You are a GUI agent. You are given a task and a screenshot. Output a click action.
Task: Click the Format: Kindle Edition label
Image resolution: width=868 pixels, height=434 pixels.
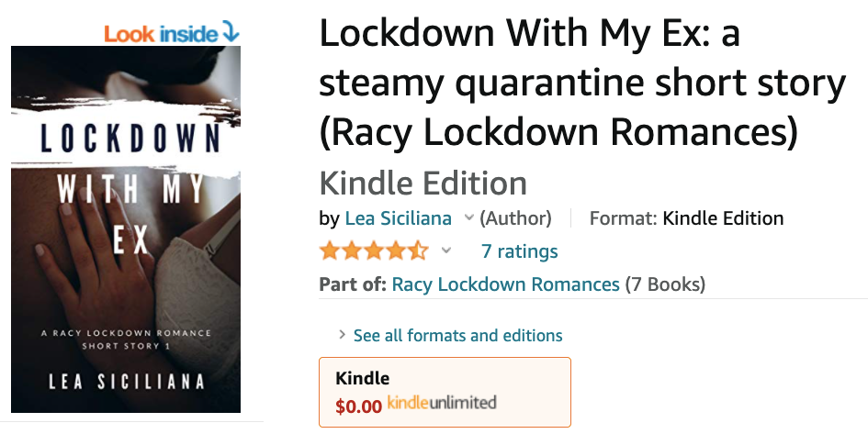[x=686, y=217]
